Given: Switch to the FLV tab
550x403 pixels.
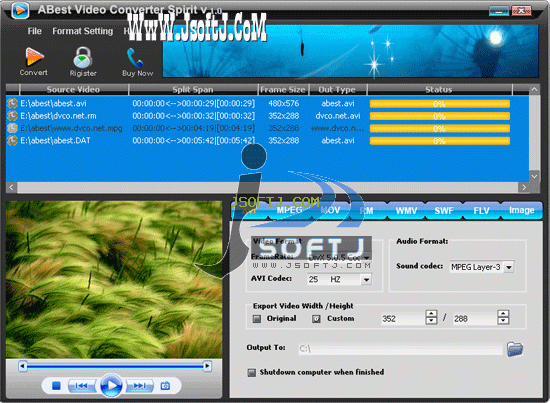Looking at the screenshot, I should (x=481, y=210).
